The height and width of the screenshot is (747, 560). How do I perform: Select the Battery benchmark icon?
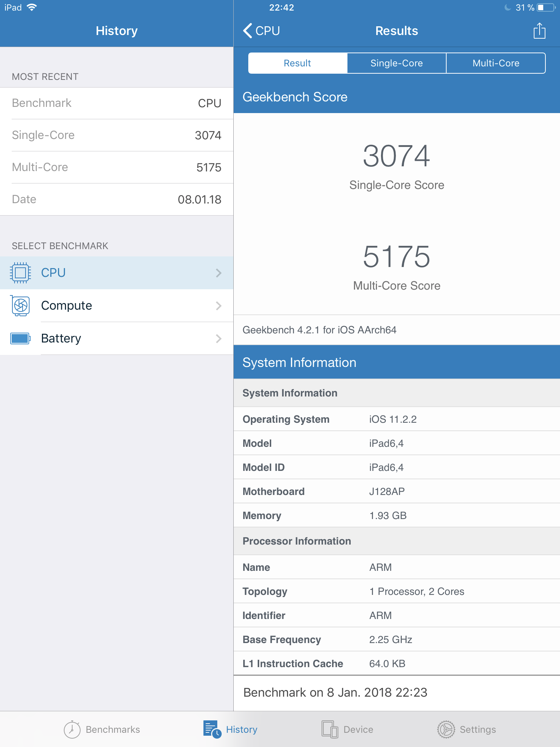[20, 338]
